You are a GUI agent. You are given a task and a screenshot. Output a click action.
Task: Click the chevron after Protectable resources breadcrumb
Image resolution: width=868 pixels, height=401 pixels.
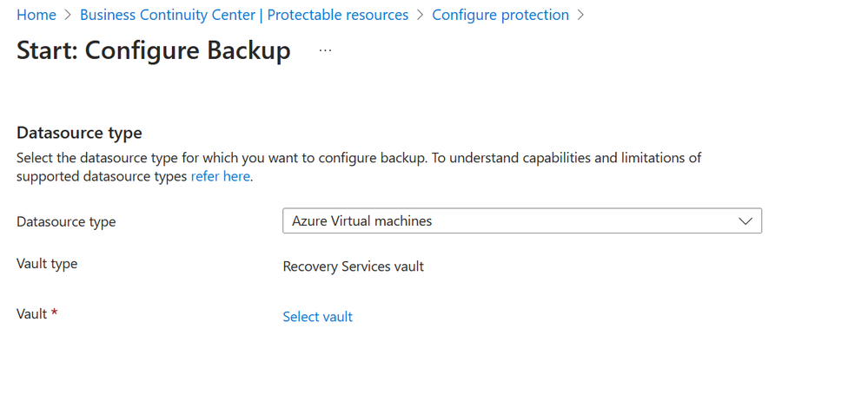coord(421,15)
